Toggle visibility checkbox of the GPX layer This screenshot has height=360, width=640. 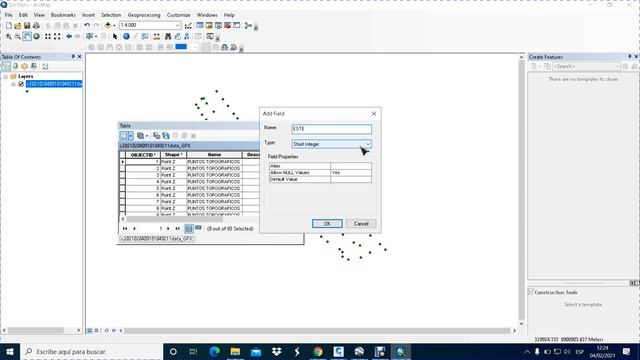(x=21, y=84)
